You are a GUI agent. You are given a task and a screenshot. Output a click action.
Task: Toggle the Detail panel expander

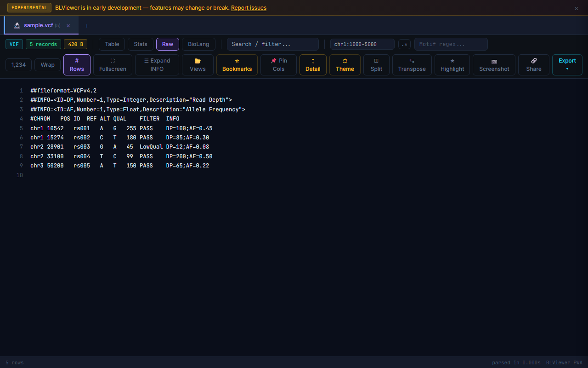click(313, 65)
